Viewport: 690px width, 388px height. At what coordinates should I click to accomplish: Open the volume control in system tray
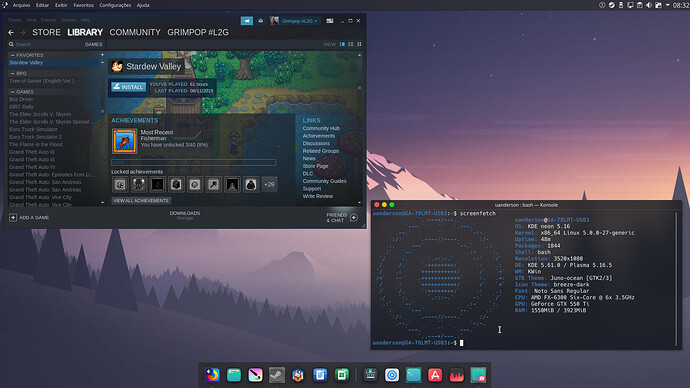point(649,5)
